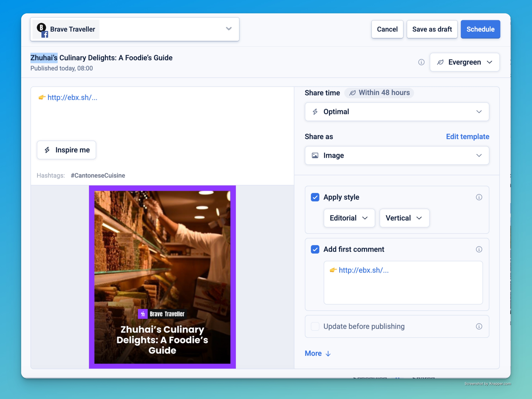Click the info icon for Add first comment
This screenshot has height=399, width=532.
point(479,249)
